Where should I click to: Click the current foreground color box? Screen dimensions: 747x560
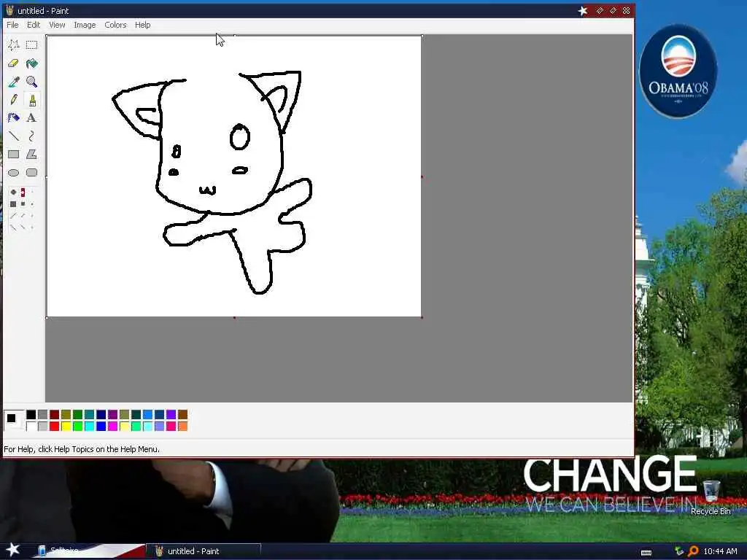click(11, 418)
